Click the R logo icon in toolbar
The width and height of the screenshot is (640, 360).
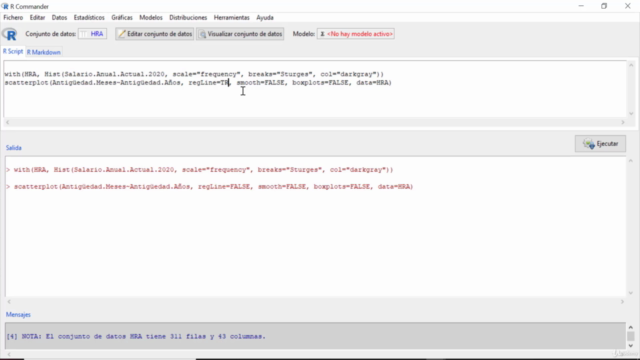point(10,34)
